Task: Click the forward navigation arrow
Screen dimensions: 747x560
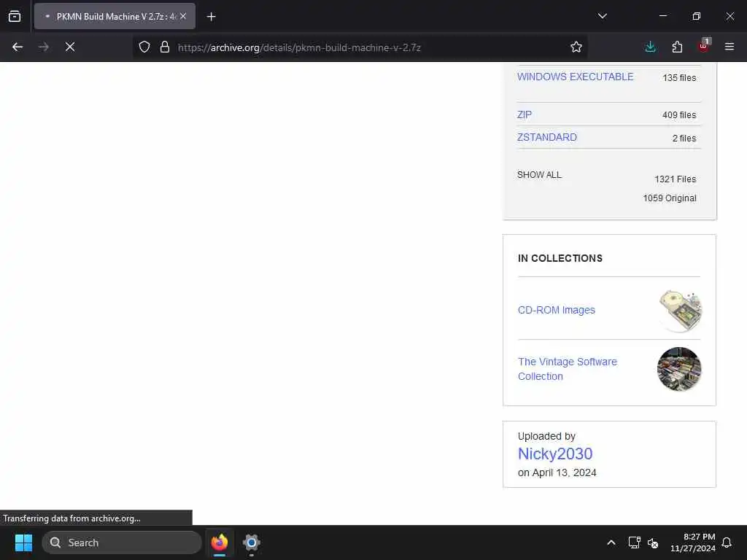Action: point(43,47)
